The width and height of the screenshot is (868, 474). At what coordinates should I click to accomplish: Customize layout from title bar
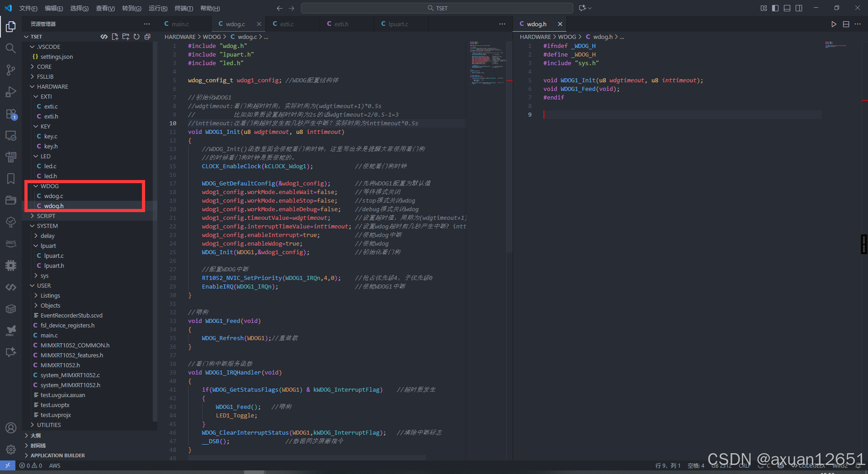764,8
